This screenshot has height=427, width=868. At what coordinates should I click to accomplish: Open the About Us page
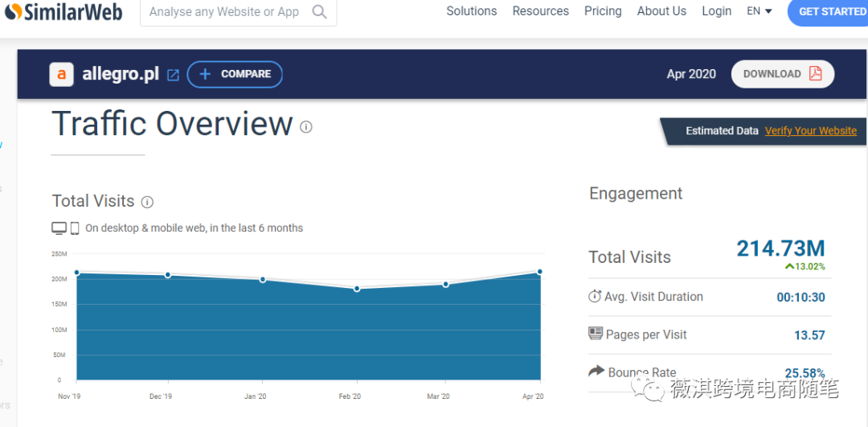661,11
